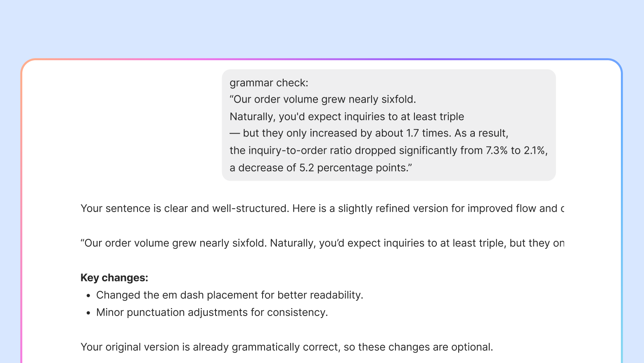Click "As a result," in the gray bubble

[481, 133]
